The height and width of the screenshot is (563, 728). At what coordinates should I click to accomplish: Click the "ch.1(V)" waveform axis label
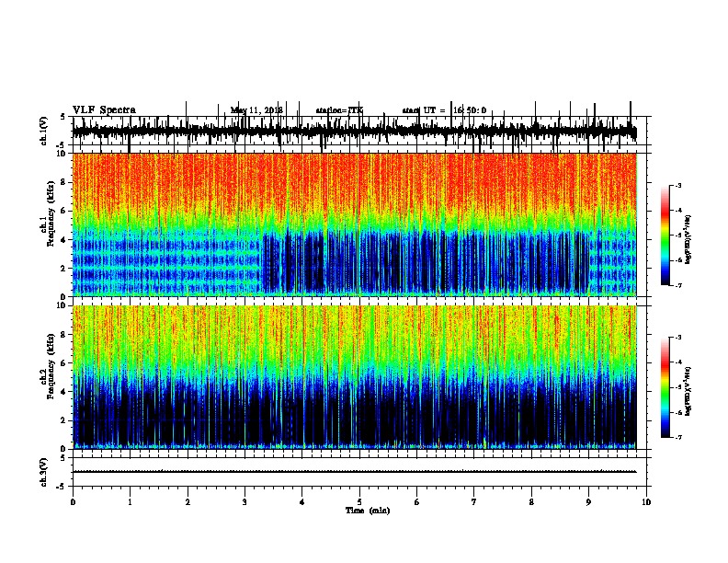click(x=44, y=131)
